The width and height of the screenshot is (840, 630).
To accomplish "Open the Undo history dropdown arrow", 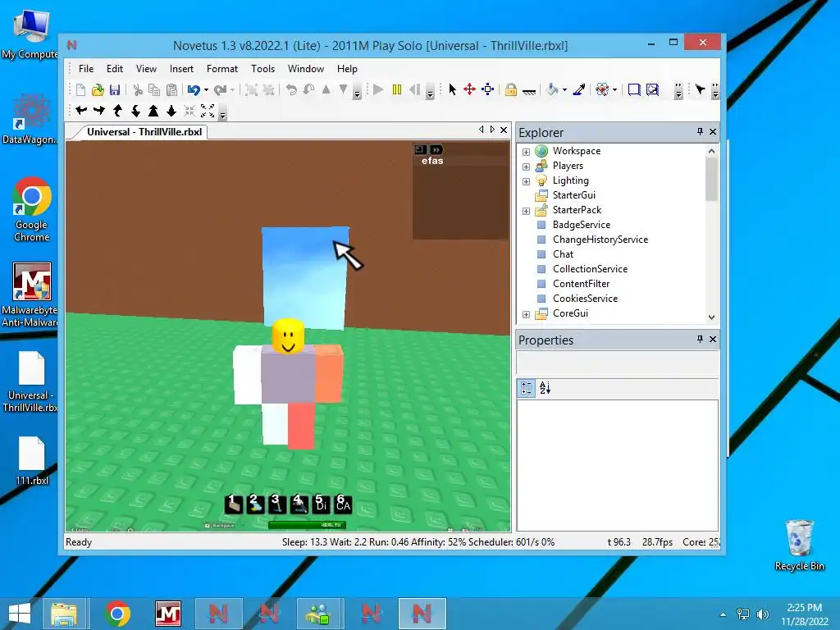I will point(206,90).
